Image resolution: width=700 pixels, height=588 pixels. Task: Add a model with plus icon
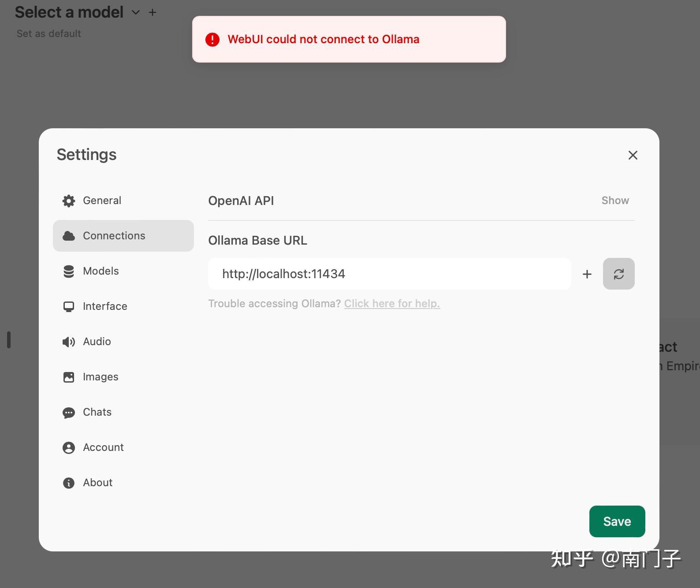(153, 12)
